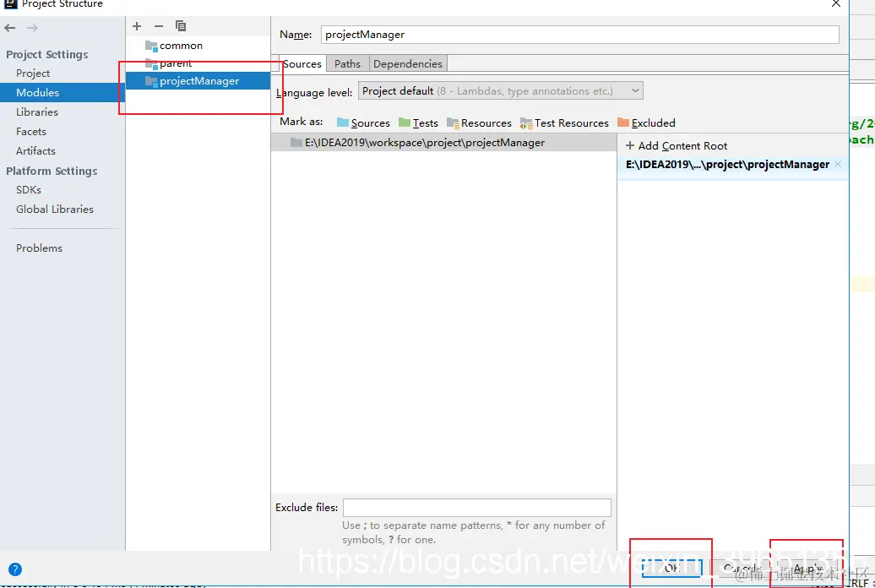Mark folder as Sources

363,122
